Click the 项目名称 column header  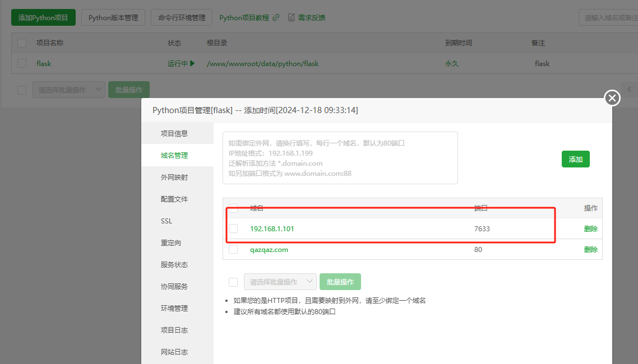click(50, 43)
